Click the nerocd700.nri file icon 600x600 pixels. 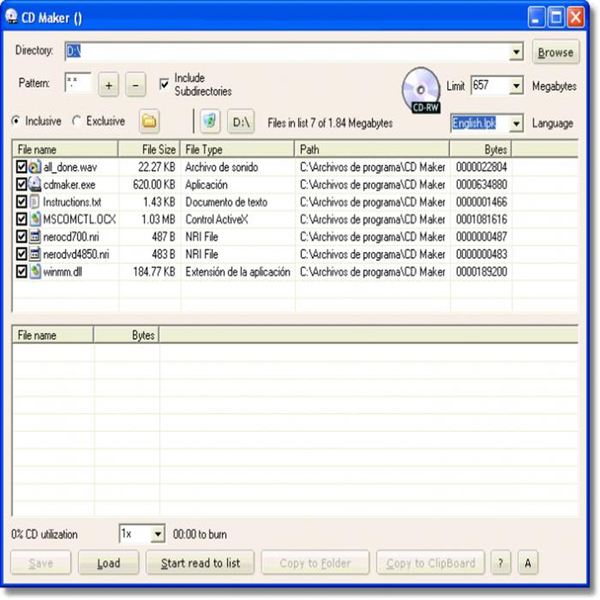point(34,236)
